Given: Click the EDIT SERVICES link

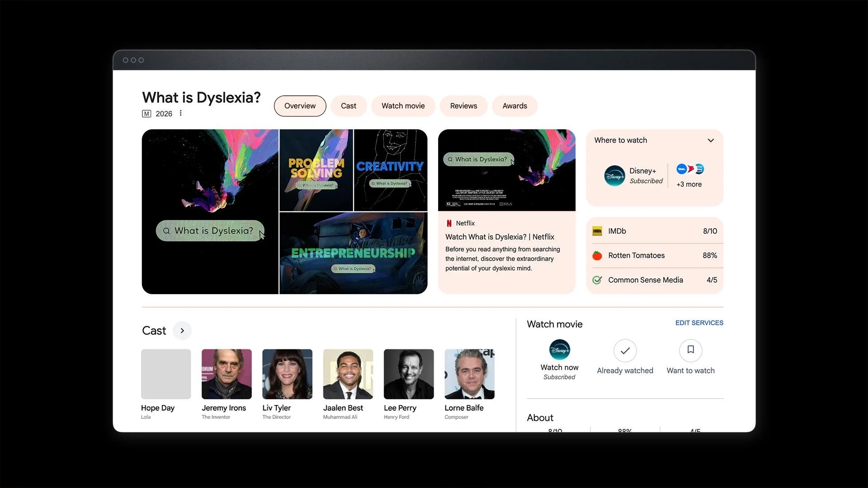Looking at the screenshot, I should (699, 323).
